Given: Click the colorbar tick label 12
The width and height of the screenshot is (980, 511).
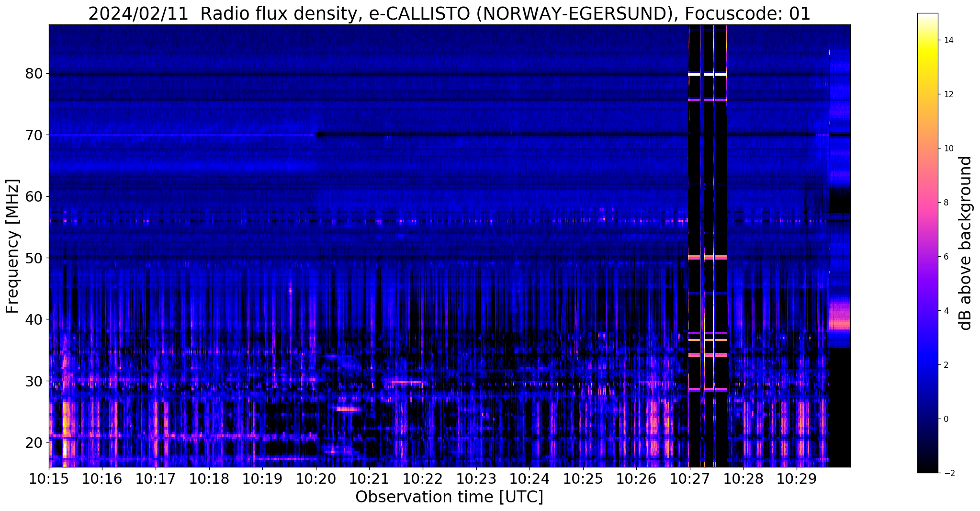Looking at the screenshot, I should coord(948,94).
